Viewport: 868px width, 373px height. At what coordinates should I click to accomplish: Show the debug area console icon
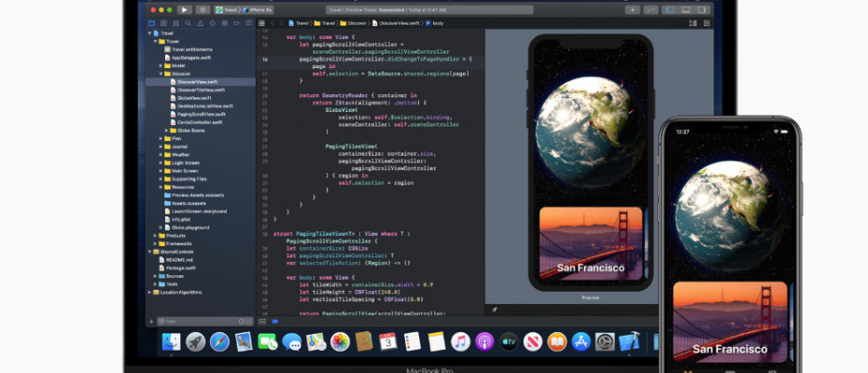(x=262, y=322)
